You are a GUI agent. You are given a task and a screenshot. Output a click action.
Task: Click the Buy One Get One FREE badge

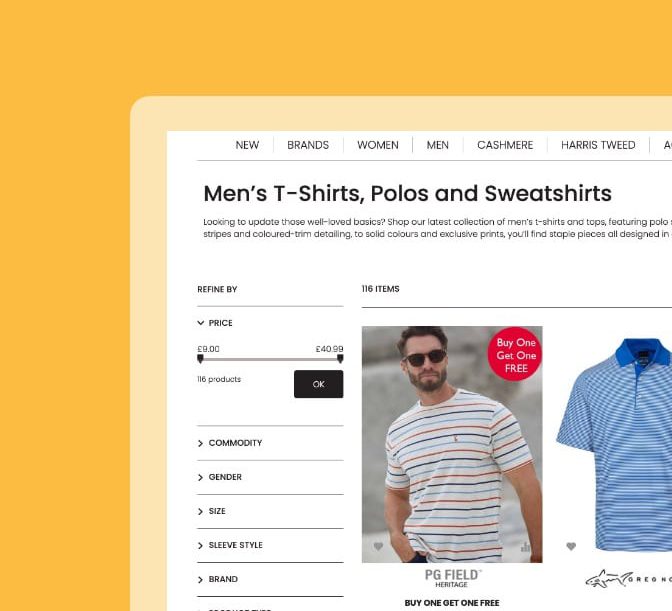pos(515,354)
